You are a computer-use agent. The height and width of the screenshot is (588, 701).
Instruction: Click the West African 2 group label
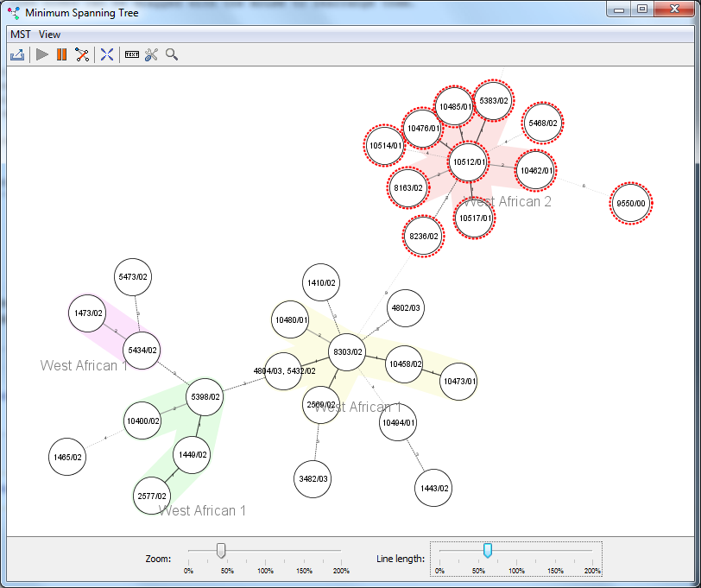pos(508,202)
